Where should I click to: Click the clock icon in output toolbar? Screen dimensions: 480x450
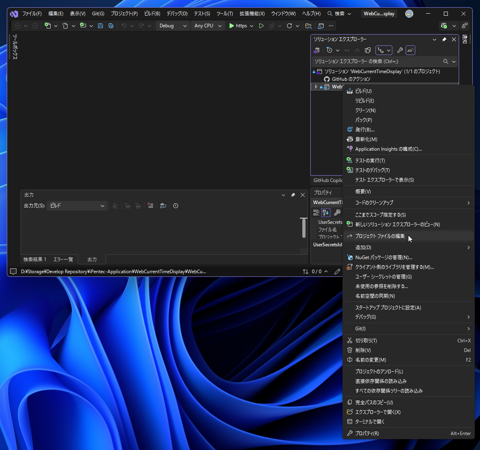pyautogui.click(x=176, y=206)
